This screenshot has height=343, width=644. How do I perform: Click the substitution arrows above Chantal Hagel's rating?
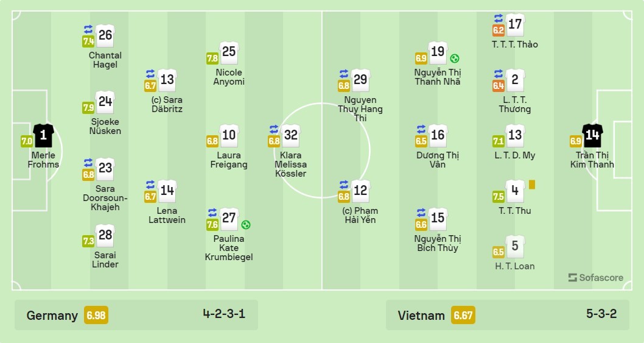pos(88,30)
